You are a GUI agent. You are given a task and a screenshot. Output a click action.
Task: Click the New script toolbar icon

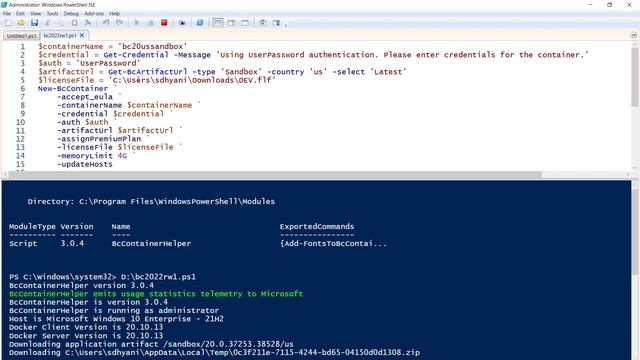pyautogui.click(x=8, y=23)
